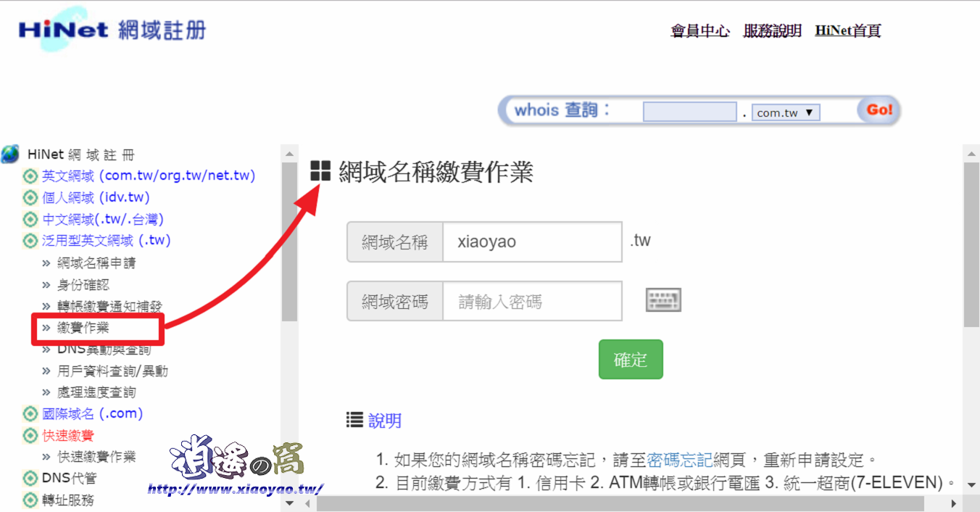Screen dimensions: 980x512
Task: Click the HiNet 網域註冊 logo
Action: pos(112,31)
